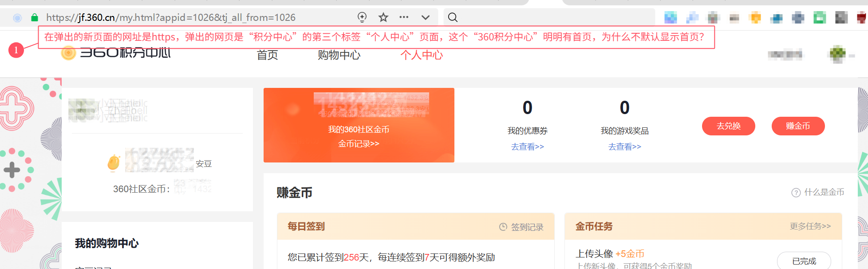Click the 360积分中心 gold coin logo

pyautogui.click(x=68, y=53)
